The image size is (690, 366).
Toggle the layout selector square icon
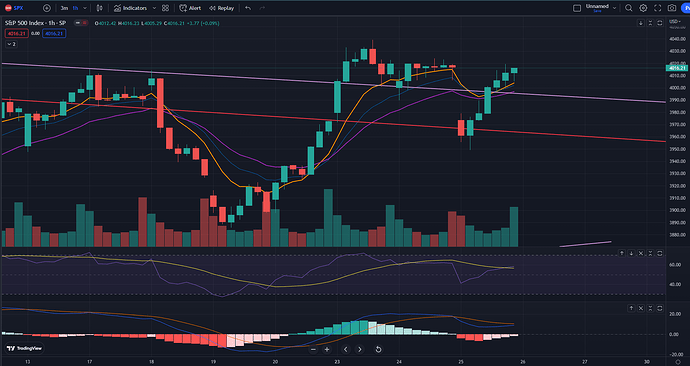tap(577, 8)
